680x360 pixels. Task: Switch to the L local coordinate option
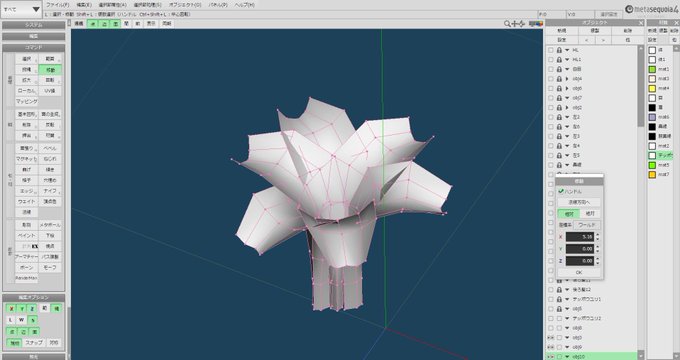click(x=11, y=320)
